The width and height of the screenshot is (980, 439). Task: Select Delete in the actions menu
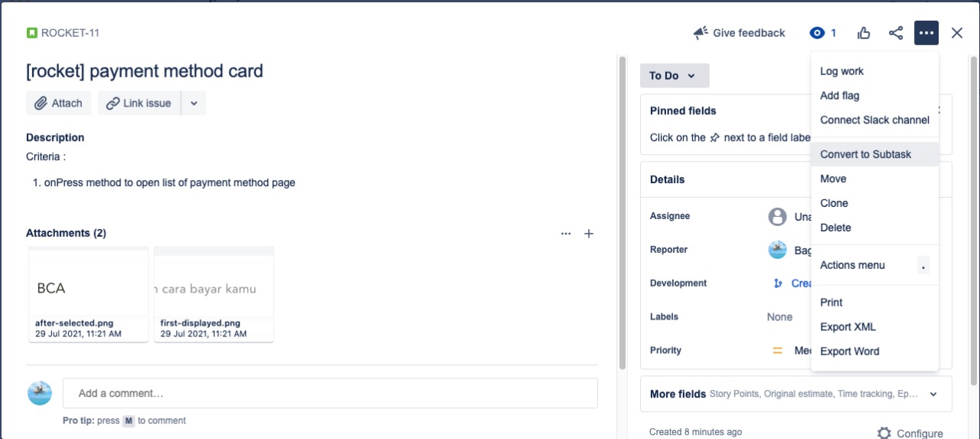(874, 228)
